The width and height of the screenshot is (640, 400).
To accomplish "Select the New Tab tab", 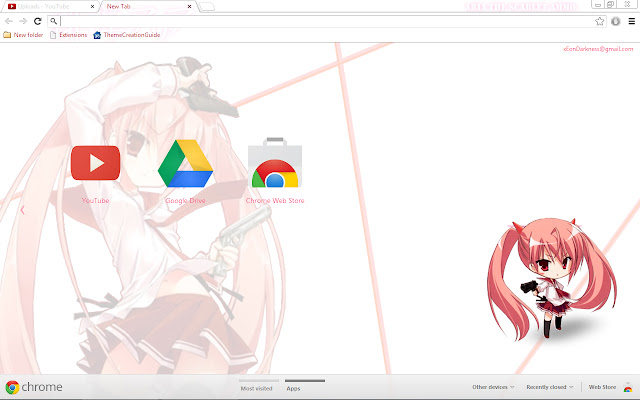I will pos(147,7).
